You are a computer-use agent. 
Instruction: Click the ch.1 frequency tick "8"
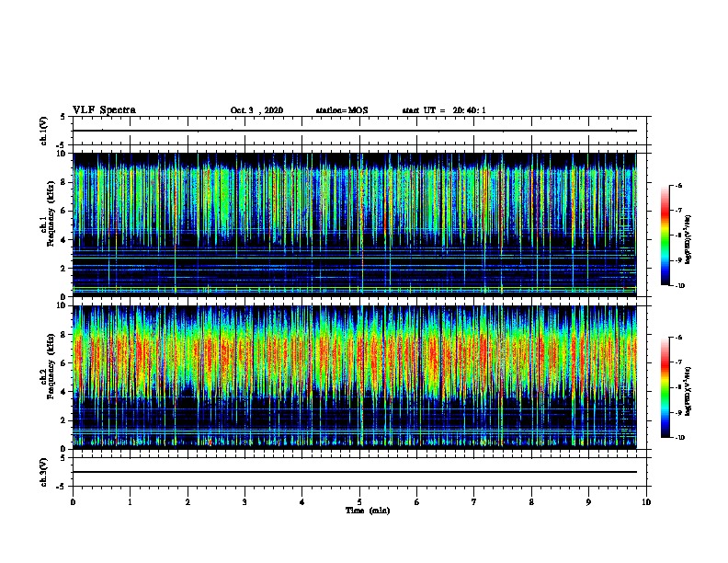(x=64, y=182)
